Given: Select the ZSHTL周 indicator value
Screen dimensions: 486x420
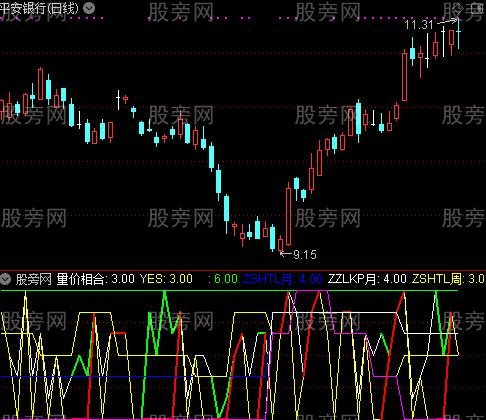Looking at the screenshot, I should coord(448,279).
